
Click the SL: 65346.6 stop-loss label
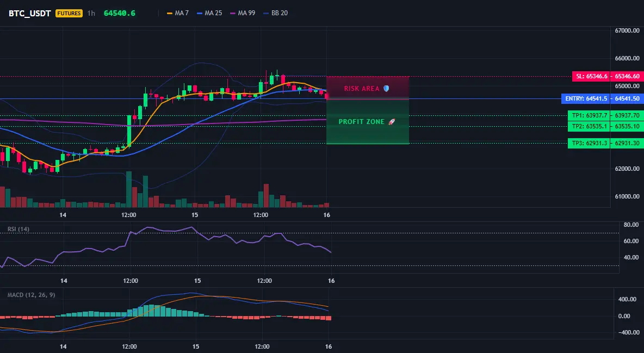tap(591, 76)
